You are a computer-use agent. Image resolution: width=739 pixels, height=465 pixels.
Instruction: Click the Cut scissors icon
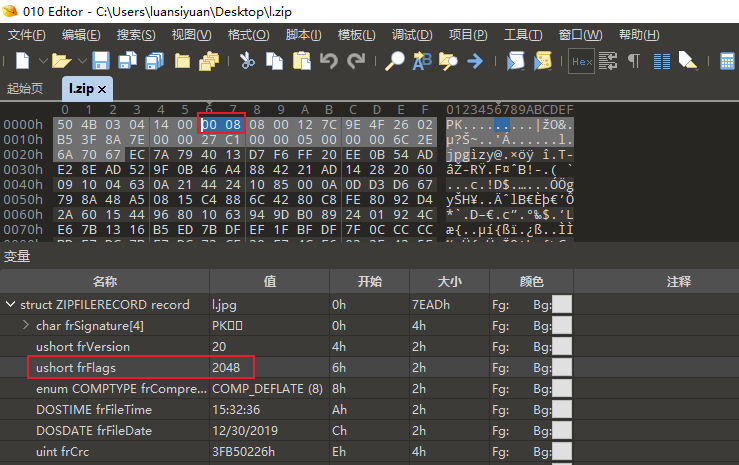pyautogui.click(x=247, y=61)
